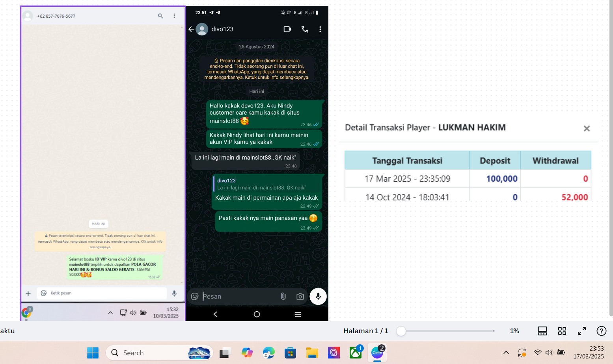Click the Wi-Fi network tray icon

click(537, 353)
